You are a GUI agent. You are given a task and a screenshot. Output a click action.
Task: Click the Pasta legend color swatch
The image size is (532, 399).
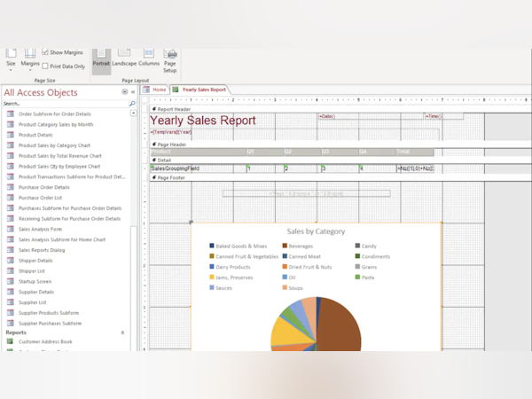point(357,278)
